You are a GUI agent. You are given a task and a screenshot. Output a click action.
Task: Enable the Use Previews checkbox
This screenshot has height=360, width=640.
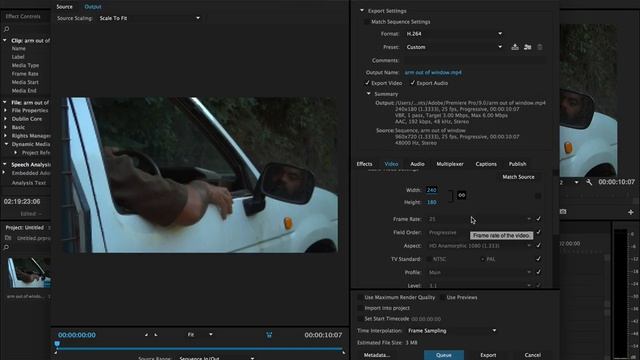pyautogui.click(x=442, y=298)
